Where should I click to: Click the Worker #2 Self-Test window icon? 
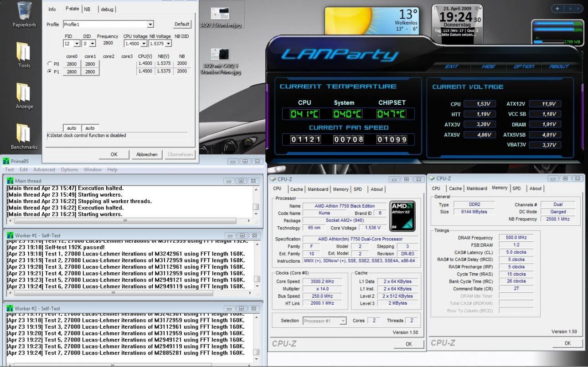(x=10, y=308)
